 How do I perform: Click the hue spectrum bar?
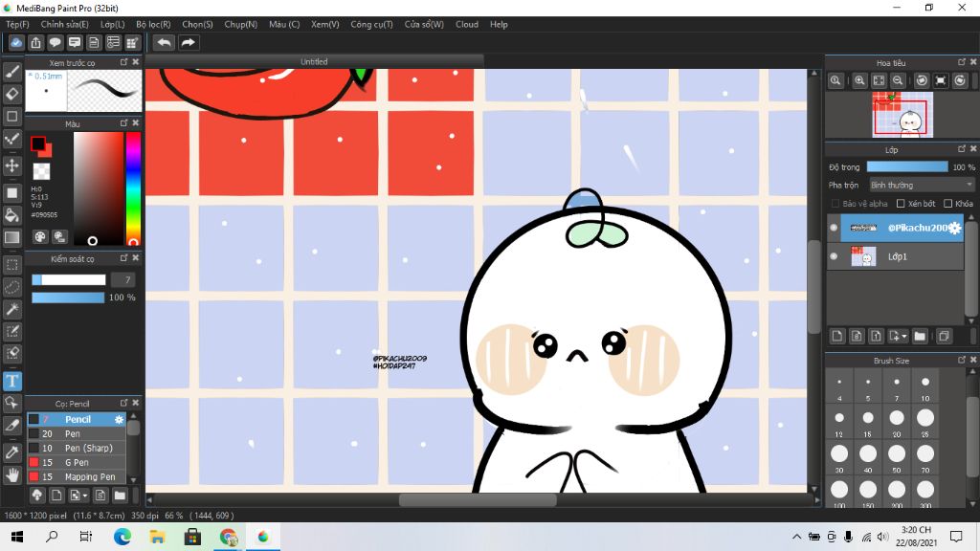133,188
